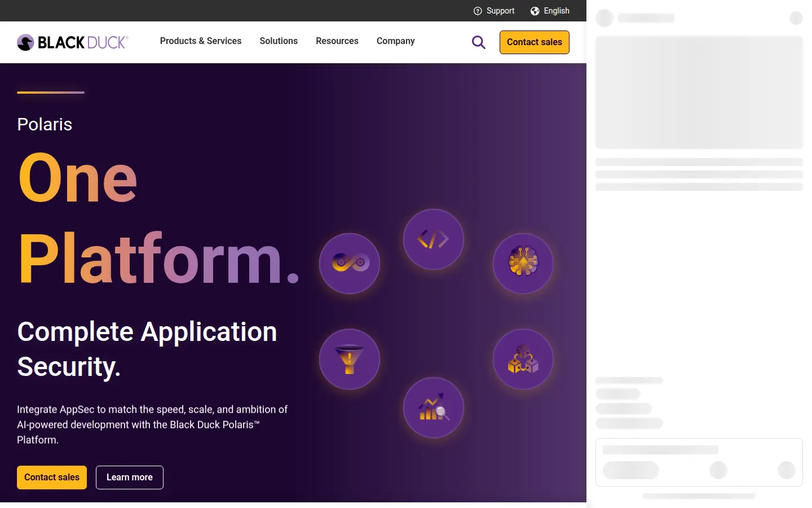Viewport: 812px width, 508px height.
Task: Click Contact sales in the header
Action: (x=535, y=42)
